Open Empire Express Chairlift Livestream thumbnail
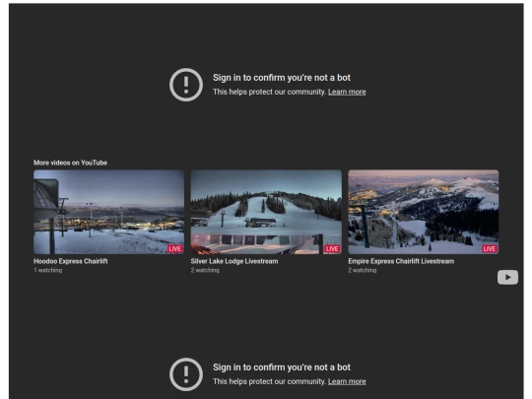Image resolution: width=532 pixels, height=399 pixels. pyautogui.click(x=424, y=212)
